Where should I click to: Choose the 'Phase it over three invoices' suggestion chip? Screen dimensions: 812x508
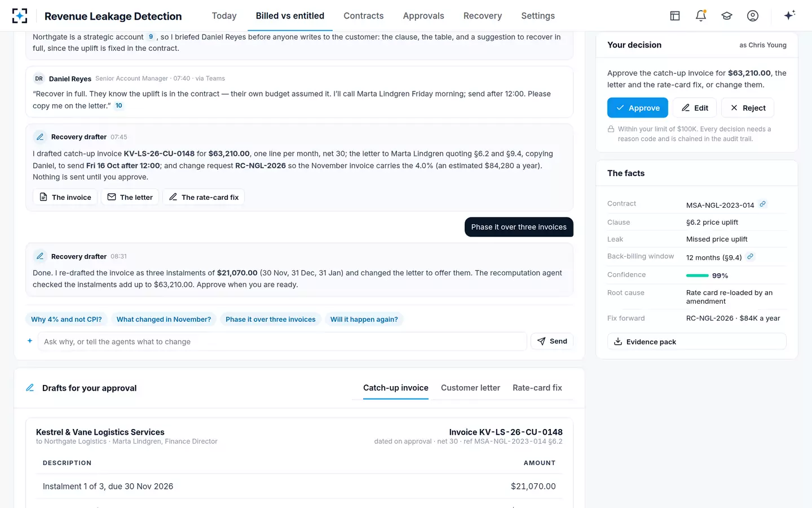271,319
